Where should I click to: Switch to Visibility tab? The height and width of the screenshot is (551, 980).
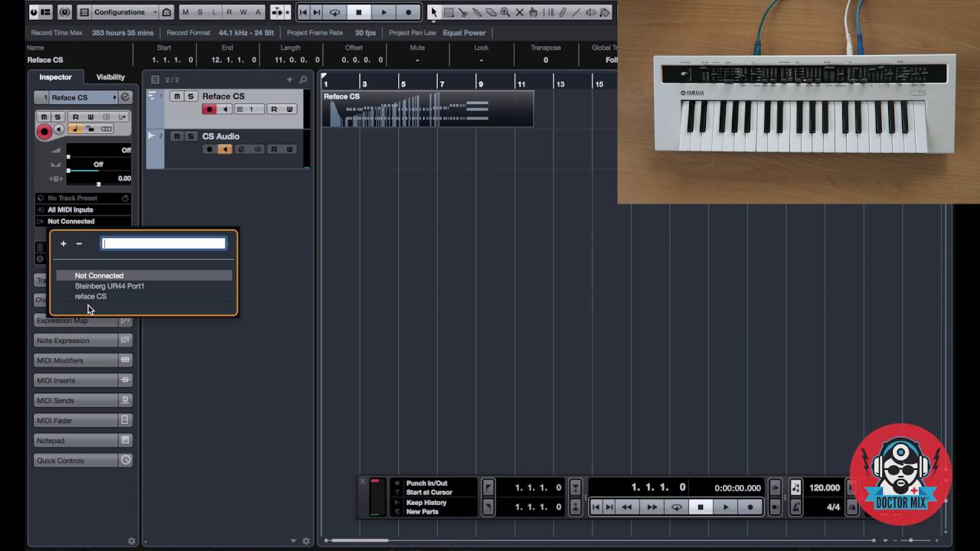[x=110, y=77]
